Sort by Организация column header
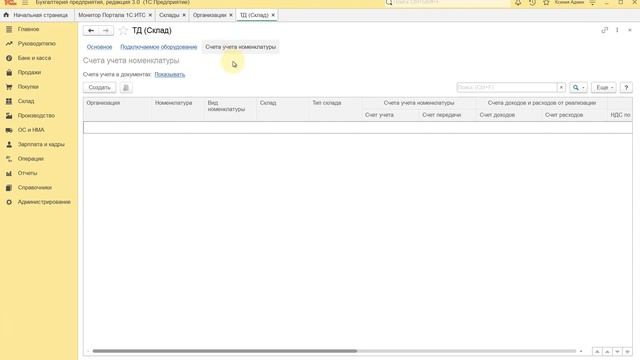Image resolution: width=640 pixels, height=360 pixels. (x=117, y=109)
